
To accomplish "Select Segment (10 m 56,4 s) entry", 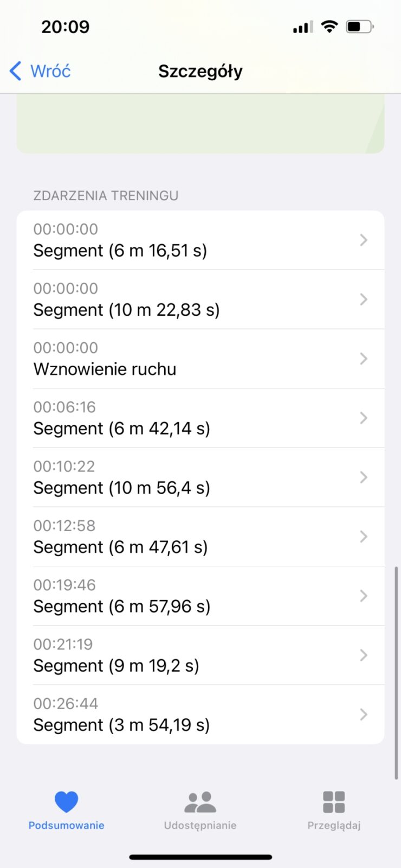I will (121, 488).
